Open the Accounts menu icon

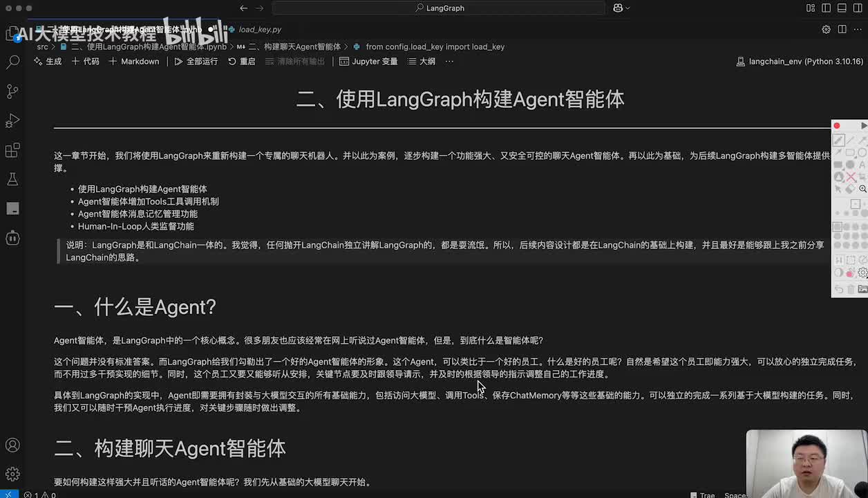click(12, 445)
